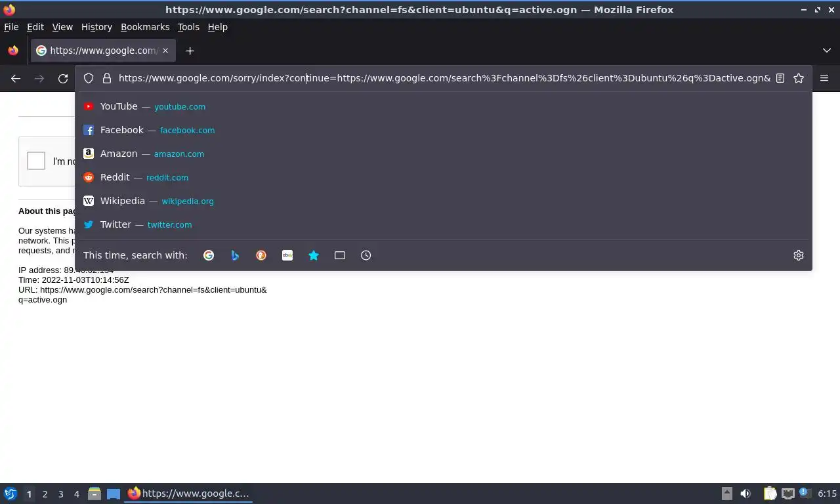Viewport: 840px width, 504px height.
Task: Open clipboard manager tray icon
Action: tap(770, 493)
